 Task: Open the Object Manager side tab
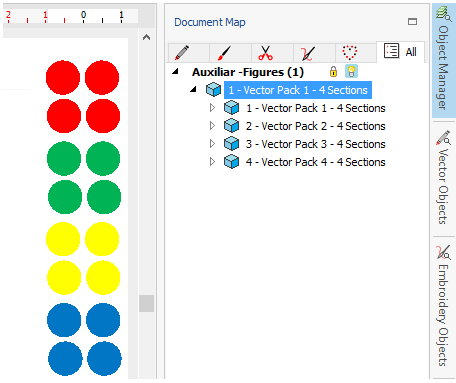click(444, 61)
